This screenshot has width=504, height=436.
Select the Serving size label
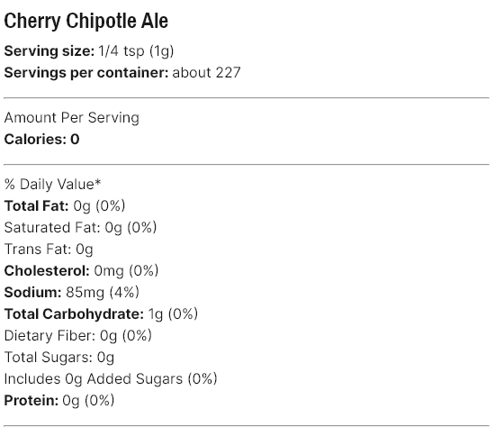49,50
